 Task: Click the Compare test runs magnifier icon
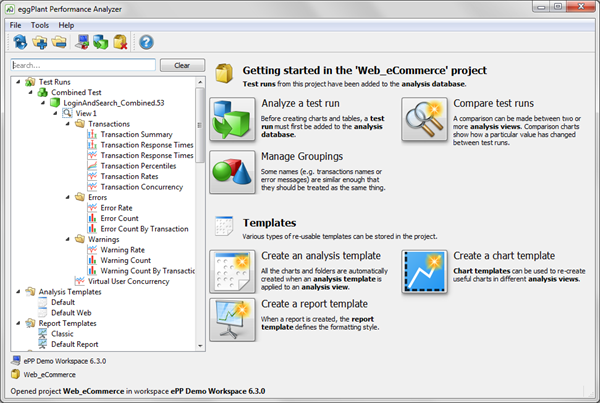pos(424,119)
